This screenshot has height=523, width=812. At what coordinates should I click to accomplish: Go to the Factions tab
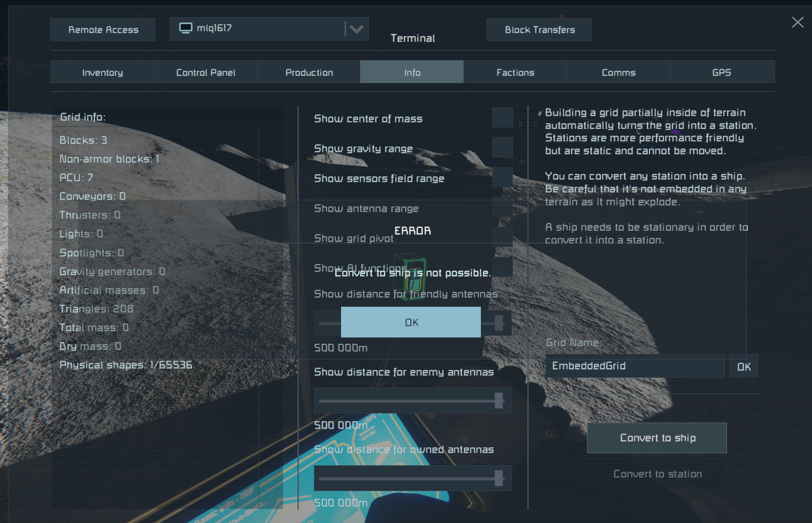(x=515, y=72)
